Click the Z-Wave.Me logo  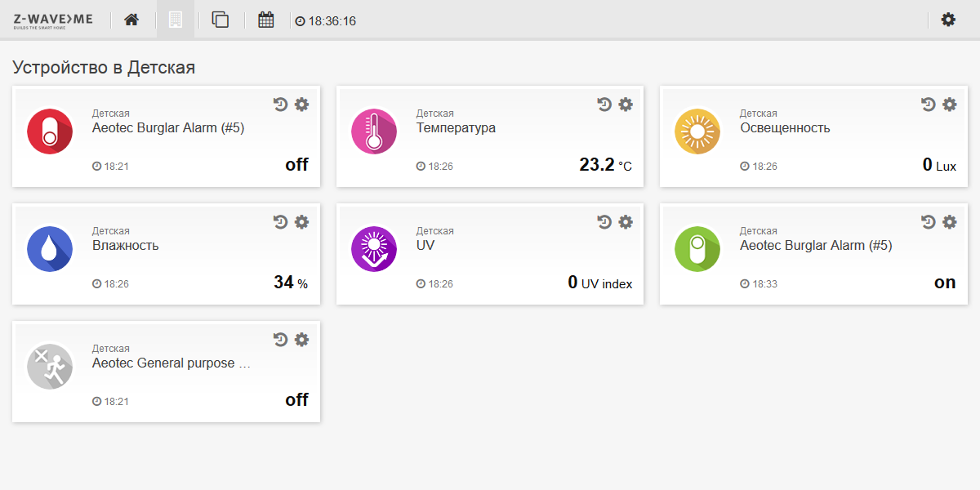pyautogui.click(x=53, y=20)
